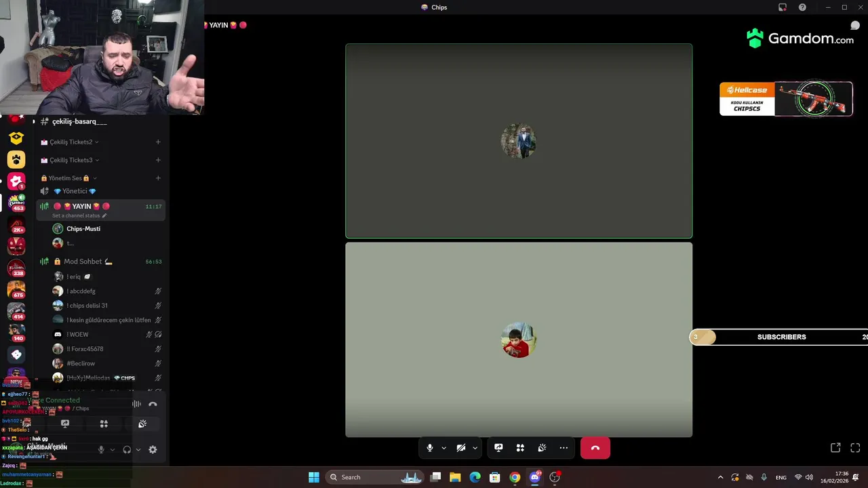868x488 pixels.
Task: Disconnect from voice in Voice Connected panel
Action: [153, 404]
